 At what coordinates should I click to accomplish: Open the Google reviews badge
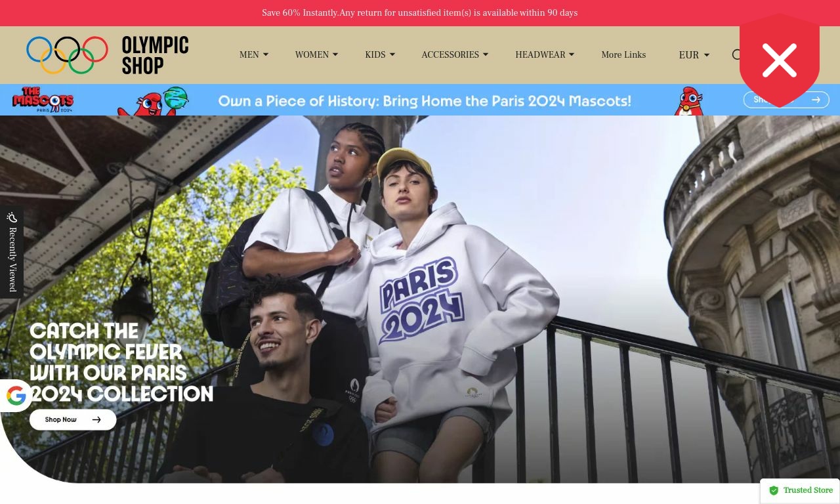coord(16,396)
